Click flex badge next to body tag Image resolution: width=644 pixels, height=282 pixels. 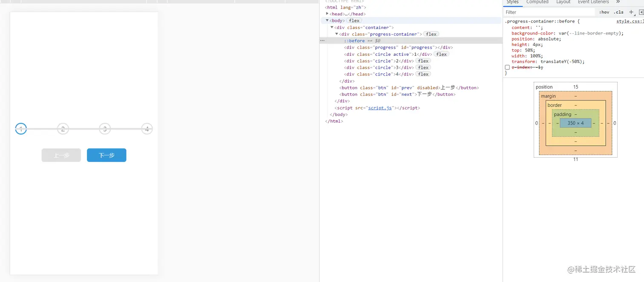coord(354,20)
